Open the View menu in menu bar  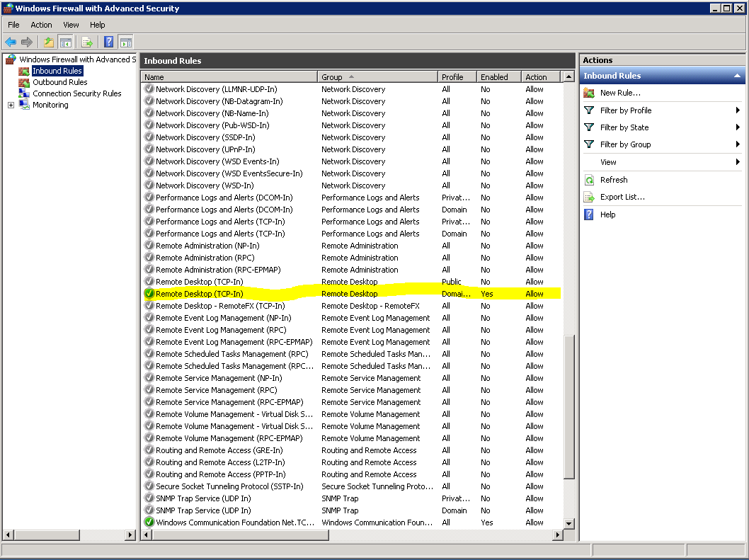(71, 25)
